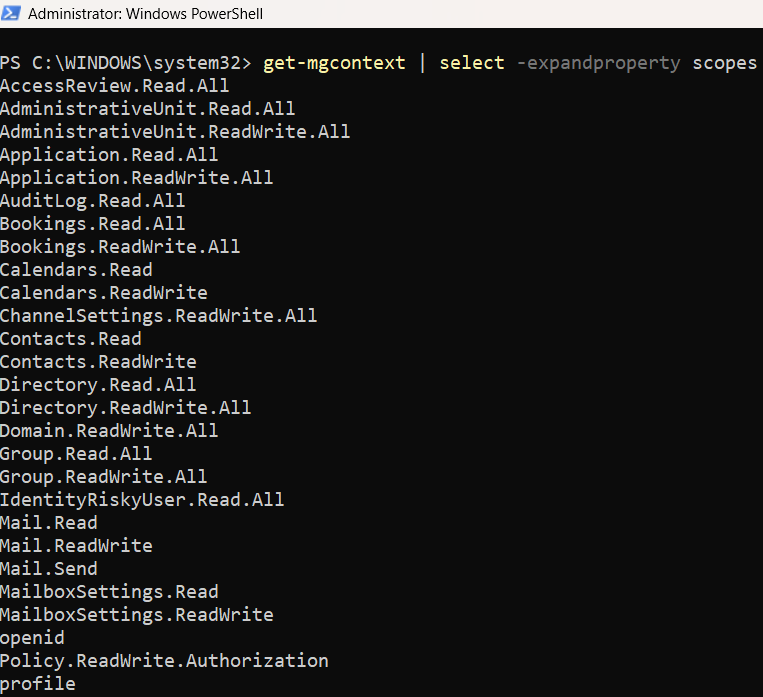Click the Mail.Send scope line

49,569
